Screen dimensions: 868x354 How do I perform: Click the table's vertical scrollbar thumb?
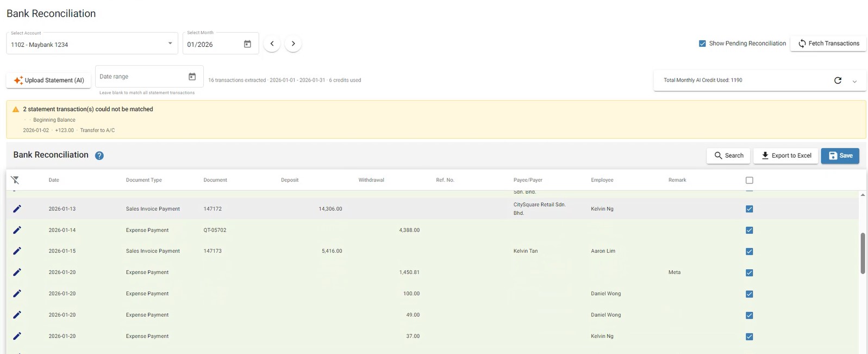coord(863,253)
